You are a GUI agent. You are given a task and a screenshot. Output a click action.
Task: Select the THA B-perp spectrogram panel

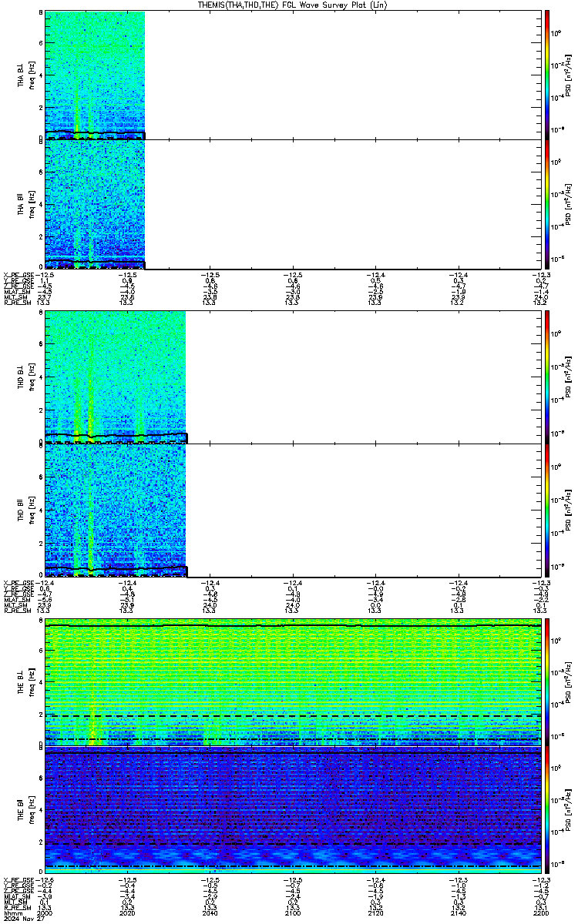point(292,75)
